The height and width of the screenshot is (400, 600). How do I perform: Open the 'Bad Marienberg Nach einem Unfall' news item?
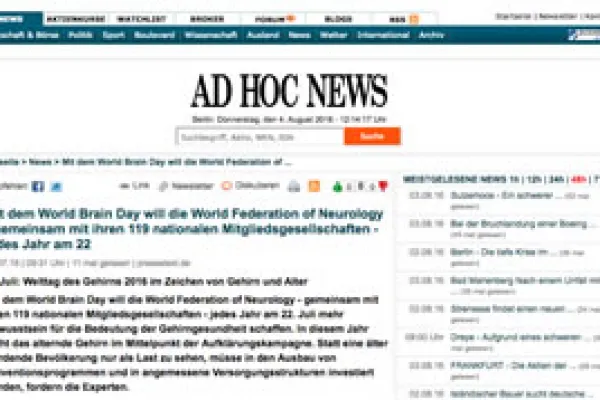(525, 281)
